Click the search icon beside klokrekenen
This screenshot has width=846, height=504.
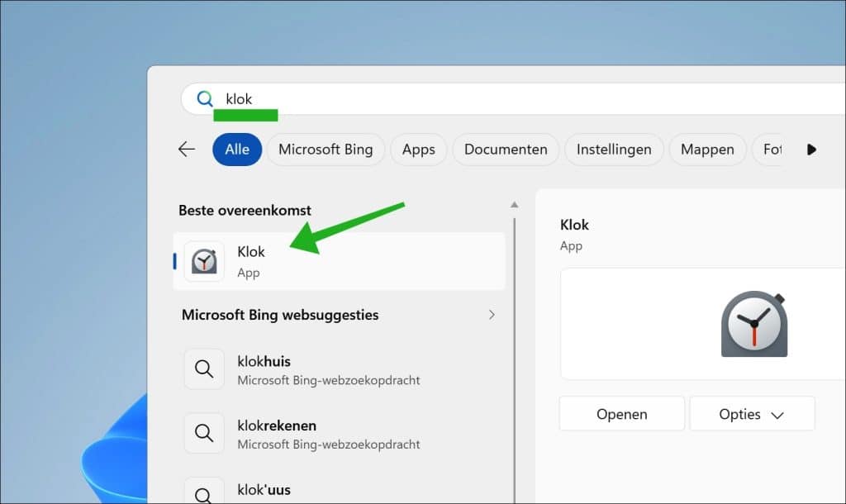pos(204,433)
